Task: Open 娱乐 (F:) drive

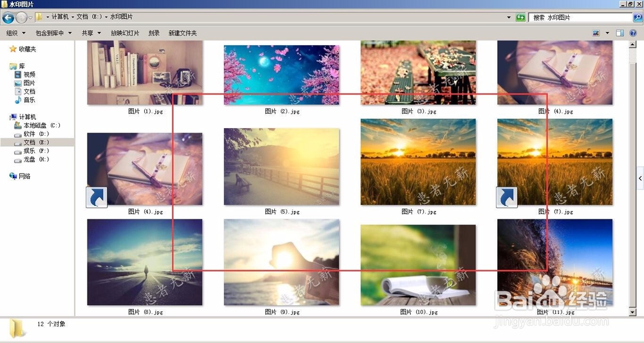Action: click(32, 151)
